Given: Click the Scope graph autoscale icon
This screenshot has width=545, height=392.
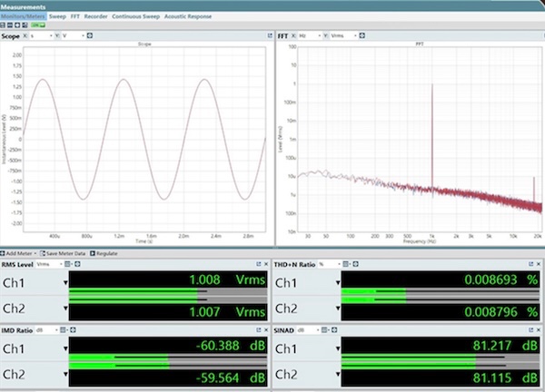Looking at the screenshot, I should pos(90,35).
